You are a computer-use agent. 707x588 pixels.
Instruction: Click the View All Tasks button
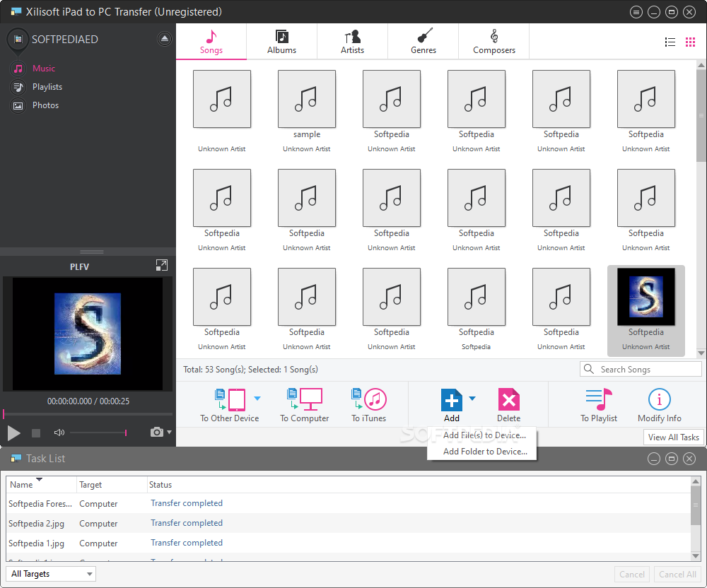click(x=674, y=437)
